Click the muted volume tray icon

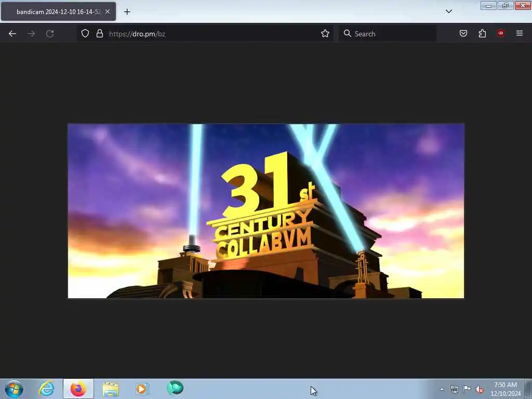(x=480, y=390)
